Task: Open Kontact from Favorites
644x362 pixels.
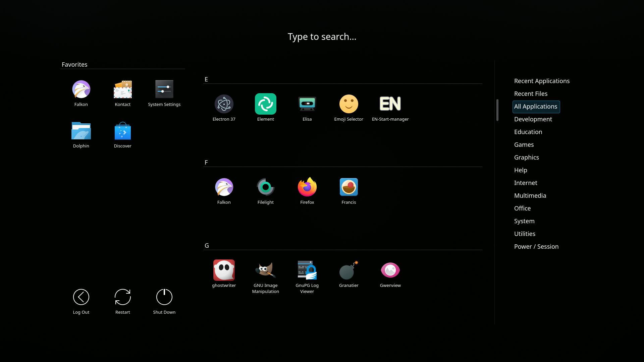Action: pos(122,93)
